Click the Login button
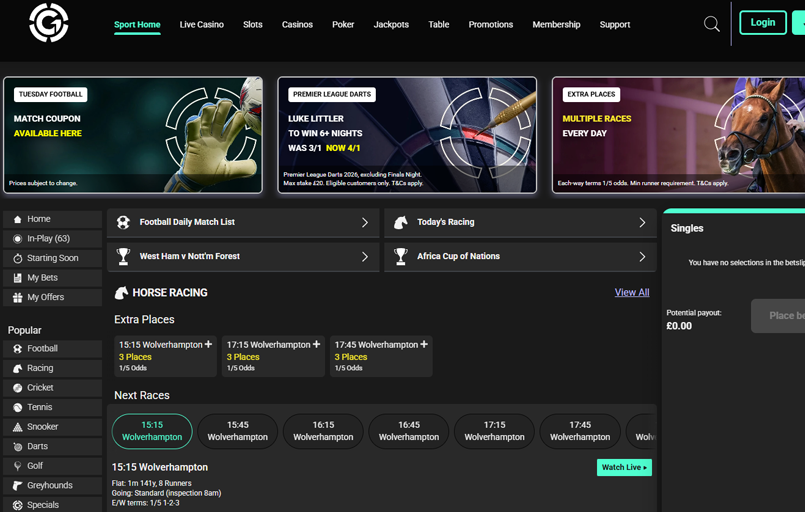 pos(763,23)
